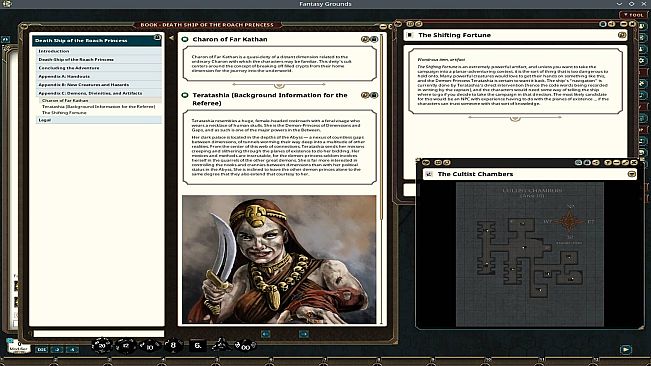Collapse the book index panel arrow
The height and width of the screenshot is (366, 651).
pos(171,38)
